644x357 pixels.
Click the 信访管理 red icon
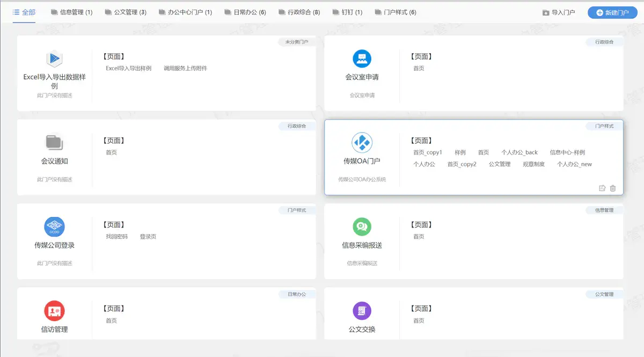click(54, 310)
